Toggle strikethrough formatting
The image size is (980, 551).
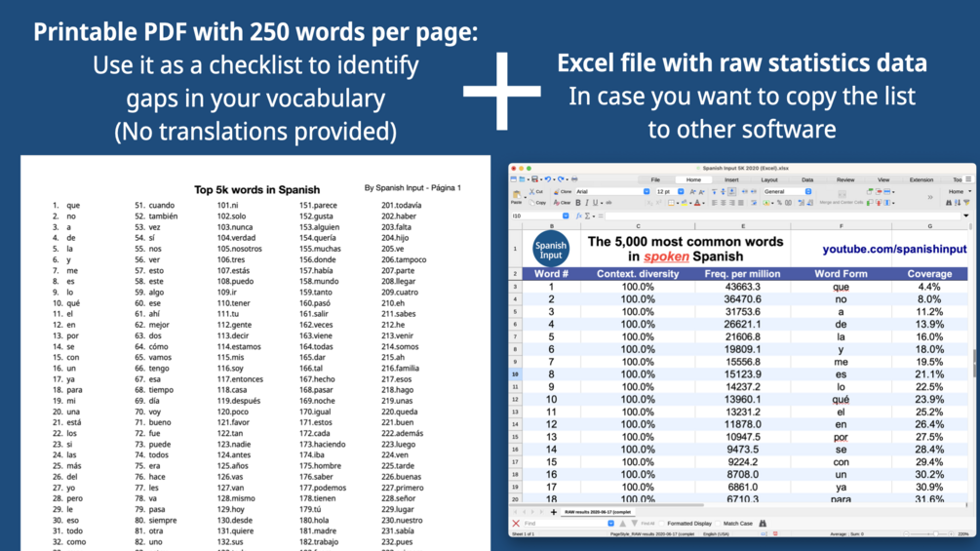click(x=608, y=203)
